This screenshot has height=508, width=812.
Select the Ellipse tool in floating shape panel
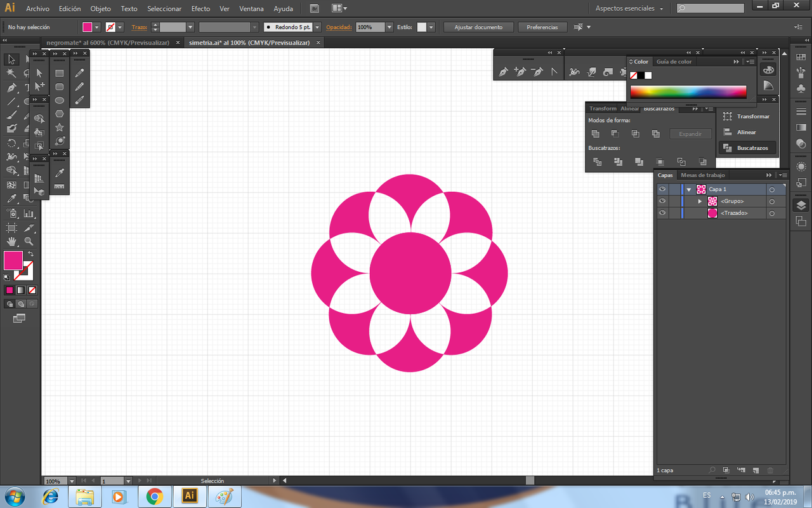pyautogui.click(x=60, y=100)
